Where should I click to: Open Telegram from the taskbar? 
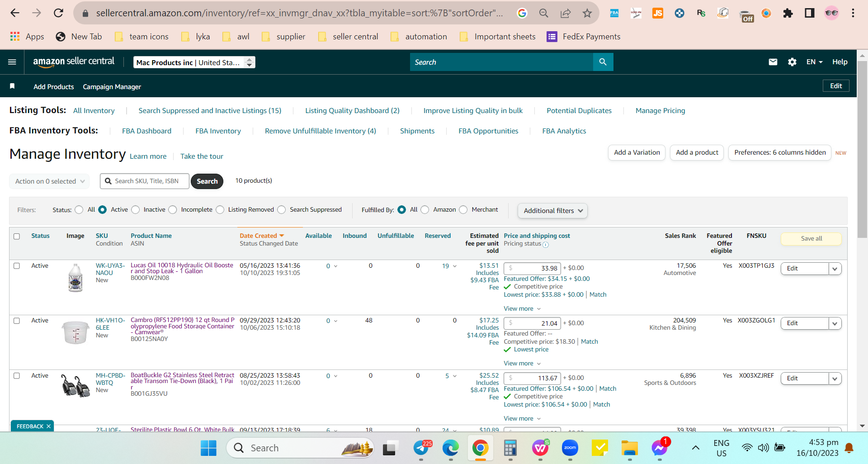(422, 448)
